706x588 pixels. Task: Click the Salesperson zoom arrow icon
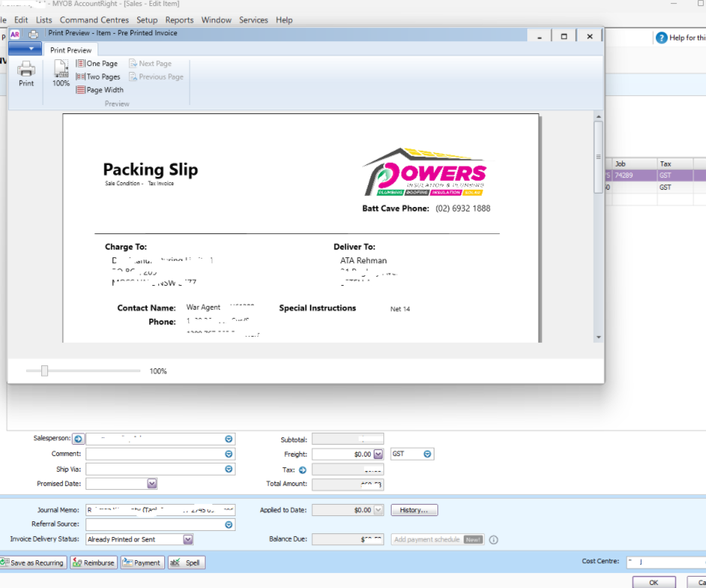tap(78, 439)
